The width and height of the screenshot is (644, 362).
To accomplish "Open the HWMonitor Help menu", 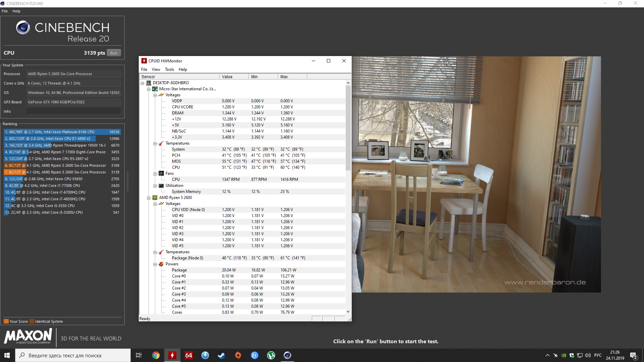I will pyautogui.click(x=183, y=69).
